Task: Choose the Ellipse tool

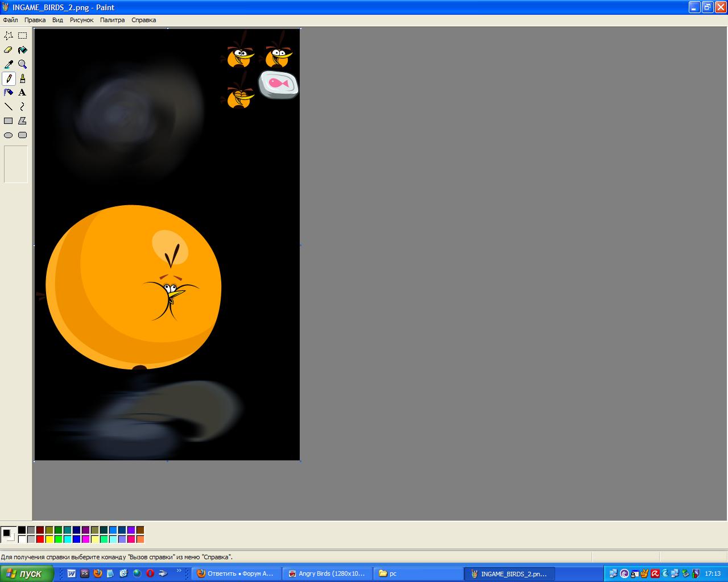Action: (9, 135)
